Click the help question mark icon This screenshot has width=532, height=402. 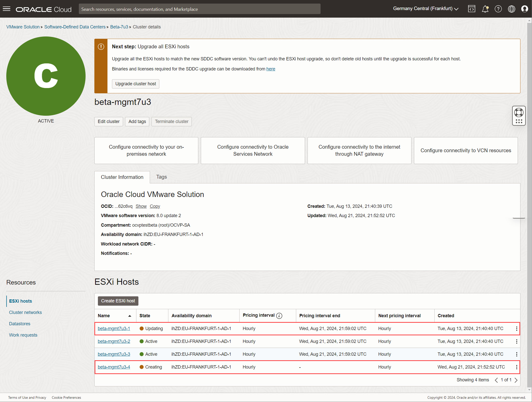coord(498,9)
